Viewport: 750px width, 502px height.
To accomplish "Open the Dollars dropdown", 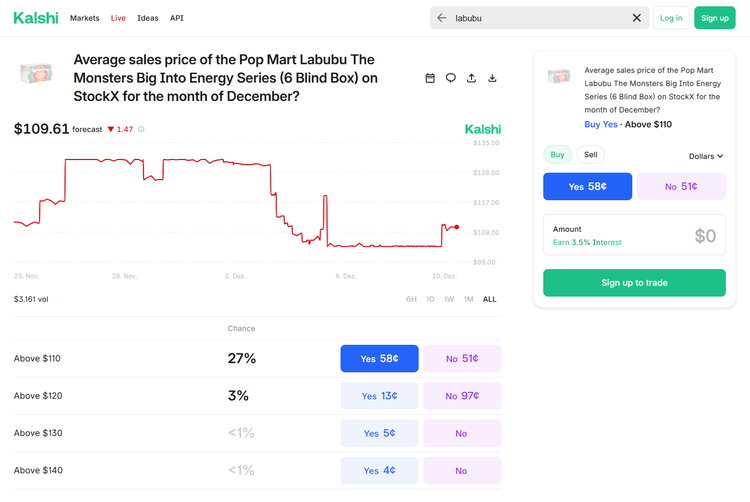I will point(705,156).
